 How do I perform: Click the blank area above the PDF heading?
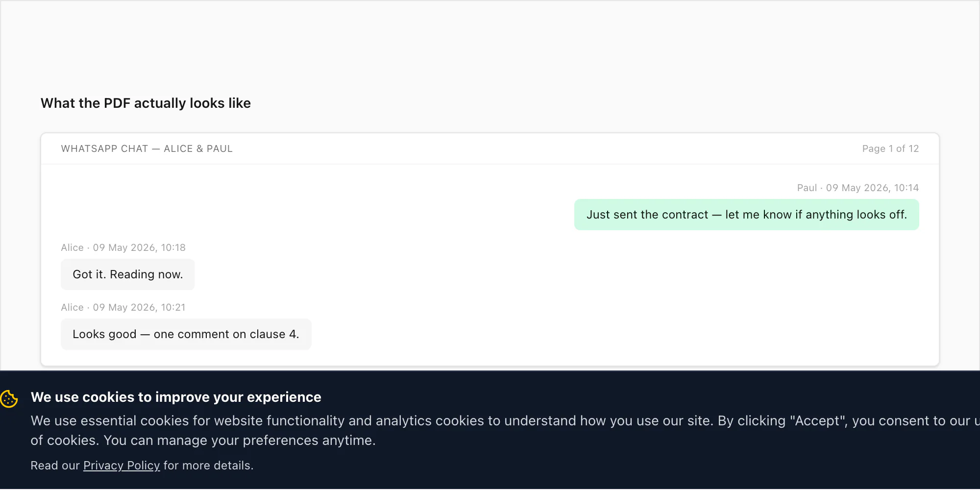coord(490,44)
